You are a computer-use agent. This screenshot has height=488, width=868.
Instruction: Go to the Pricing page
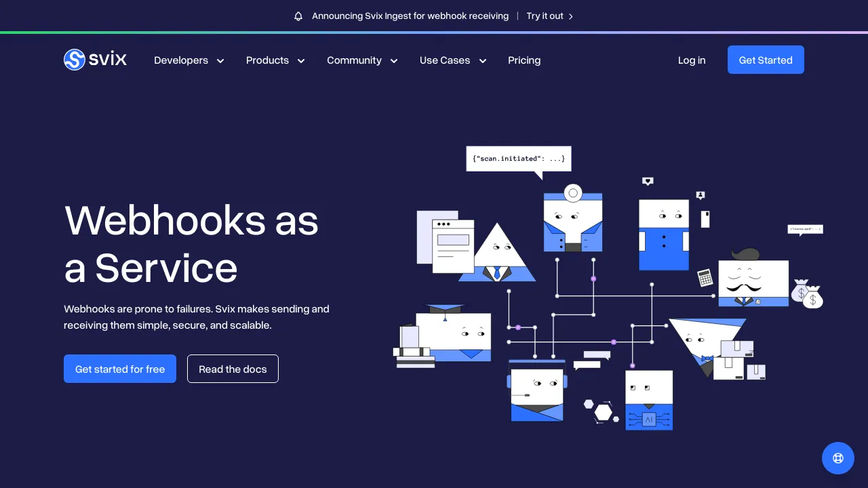pyautogui.click(x=524, y=60)
